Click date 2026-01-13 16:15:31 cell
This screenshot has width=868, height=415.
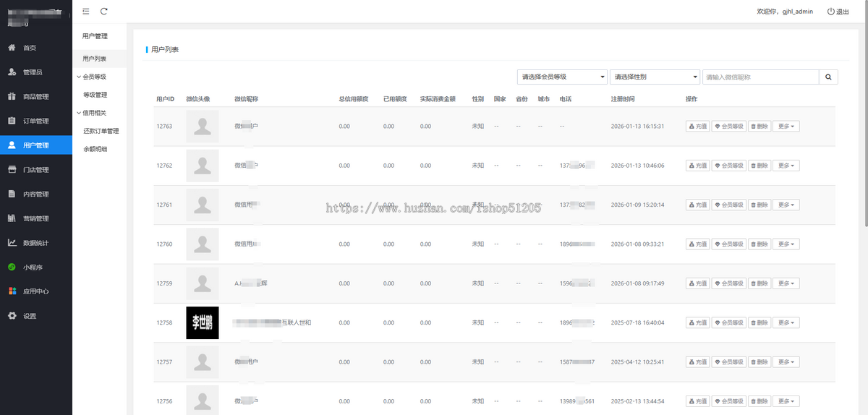[x=637, y=127]
